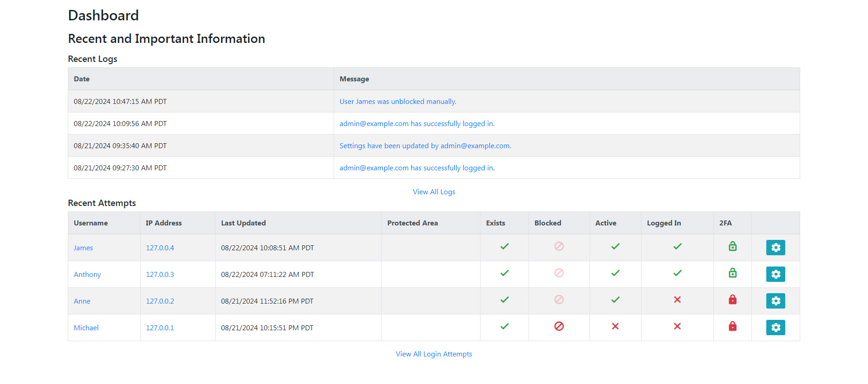The image size is (868, 384).
Task: Open IP address 127.0.0.1 link
Action: pos(160,328)
